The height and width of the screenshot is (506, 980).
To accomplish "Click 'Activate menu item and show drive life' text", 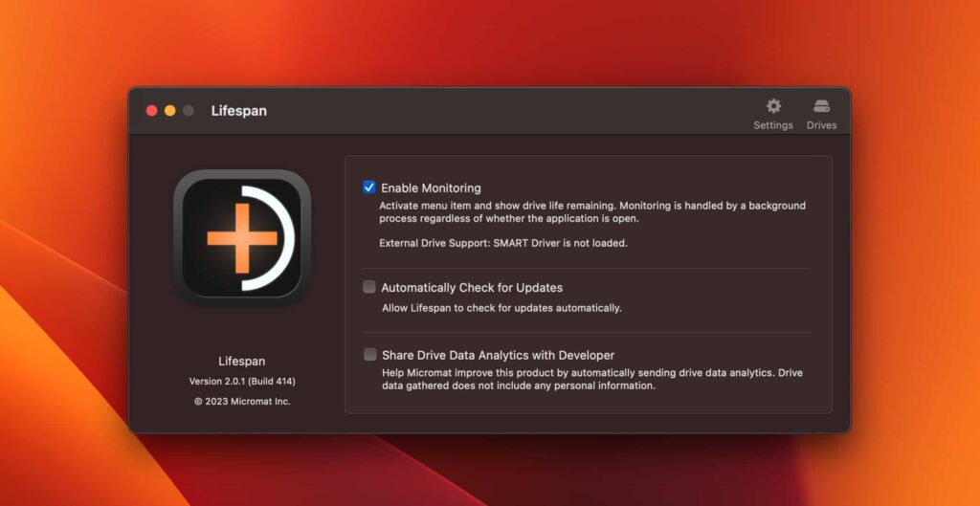I will click(592, 211).
